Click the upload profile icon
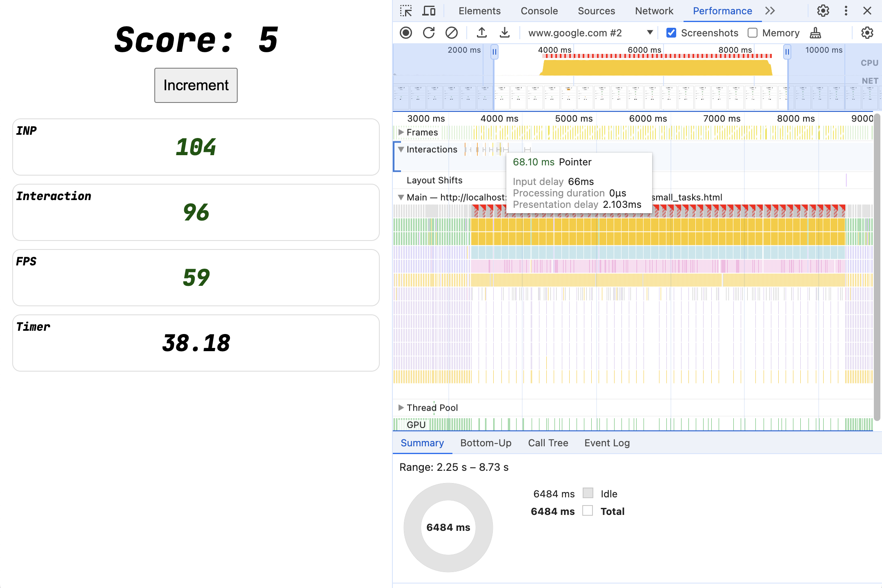This screenshot has width=882, height=588. [482, 32]
